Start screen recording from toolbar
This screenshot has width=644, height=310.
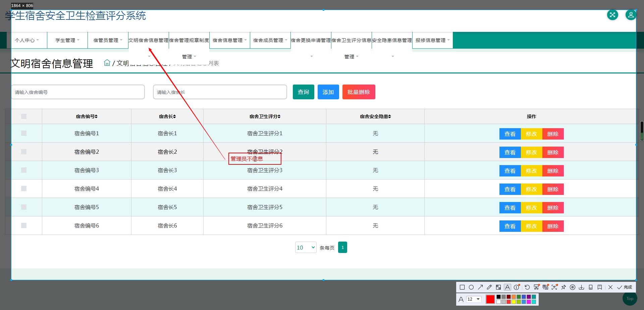[x=573, y=287]
